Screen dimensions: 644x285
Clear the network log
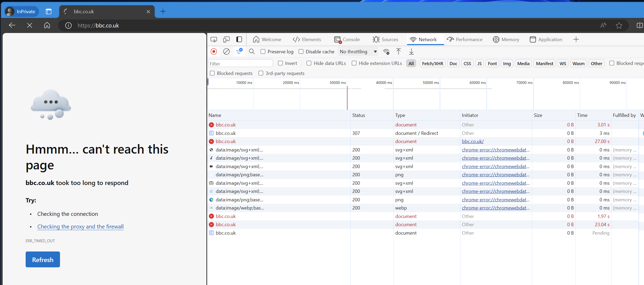click(x=226, y=51)
